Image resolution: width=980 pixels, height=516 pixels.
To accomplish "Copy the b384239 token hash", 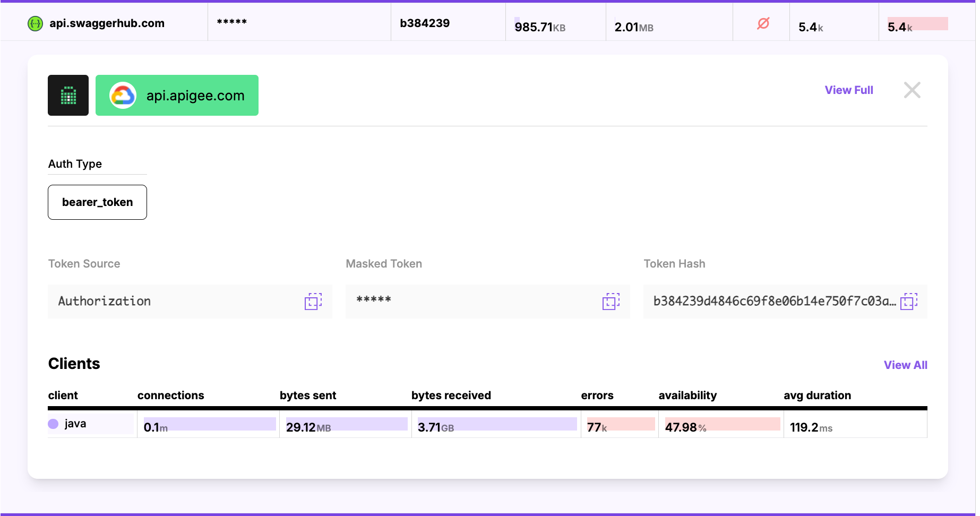I will (909, 301).
